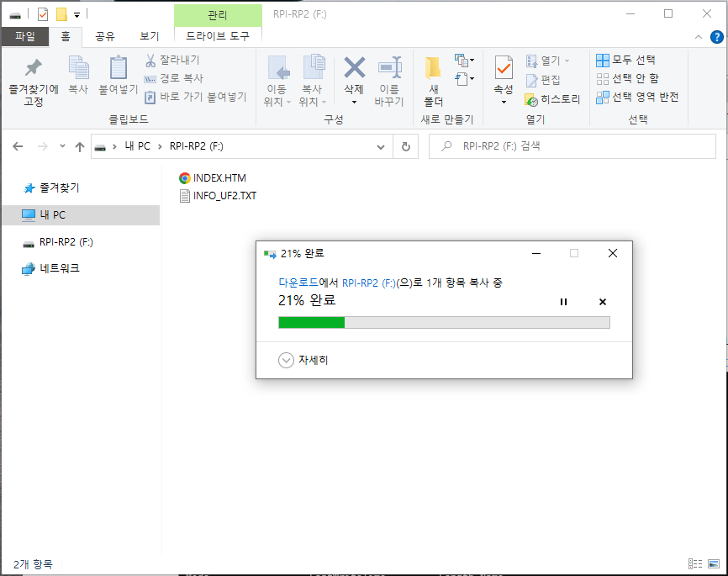This screenshot has width=728, height=576.
Task: Open the Easy access dropdown icon
Action: coord(464,78)
